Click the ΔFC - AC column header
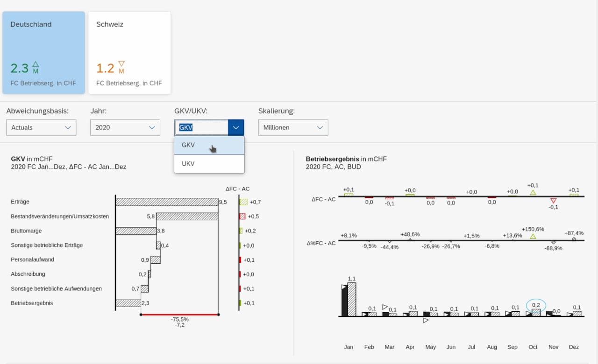This screenshot has height=364, width=598. (237, 189)
